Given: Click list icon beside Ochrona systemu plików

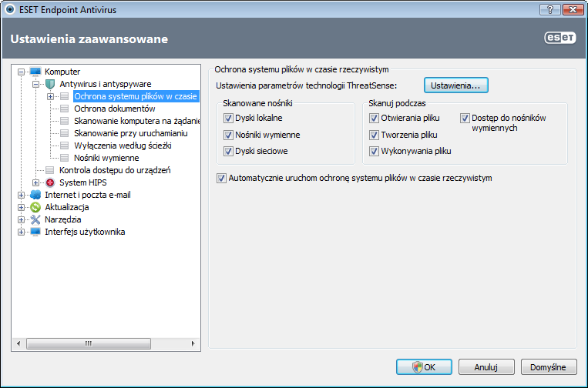Looking at the screenshot, I should 65,96.
